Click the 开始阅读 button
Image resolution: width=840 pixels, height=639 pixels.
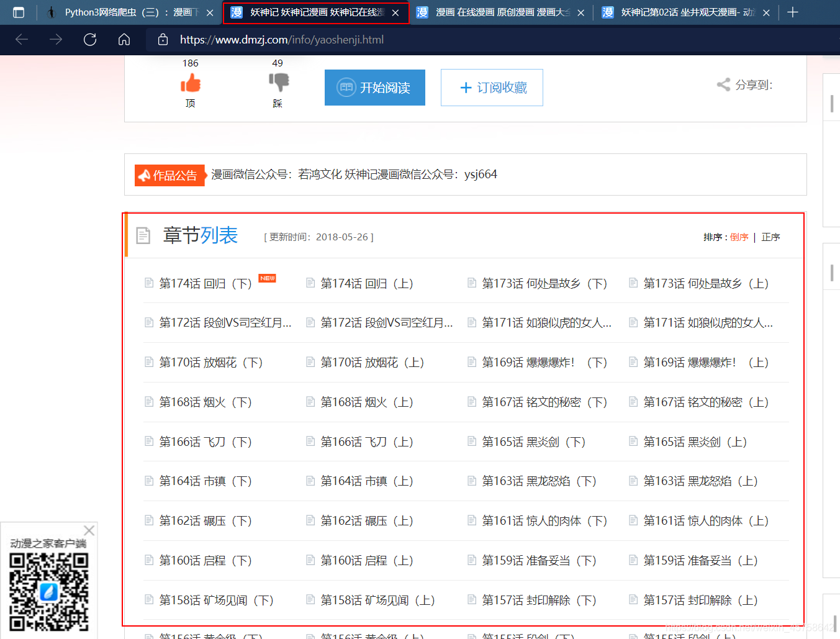tap(375, 88)
